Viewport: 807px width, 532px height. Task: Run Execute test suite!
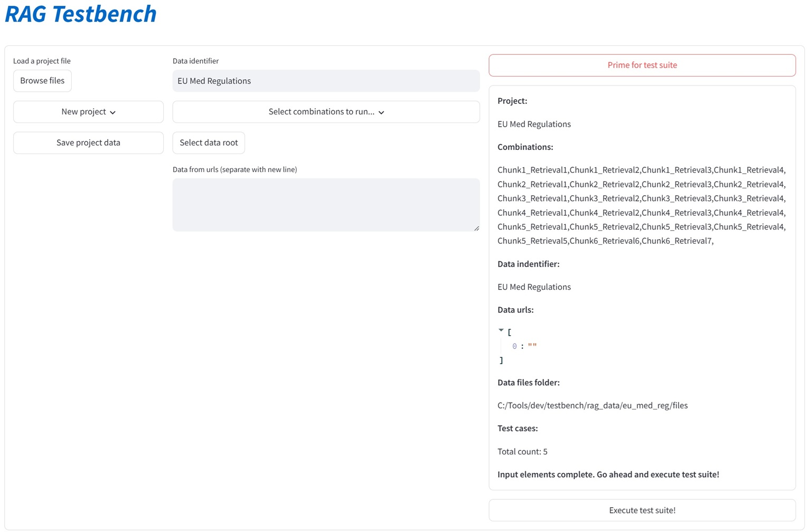tap(642, 510)
